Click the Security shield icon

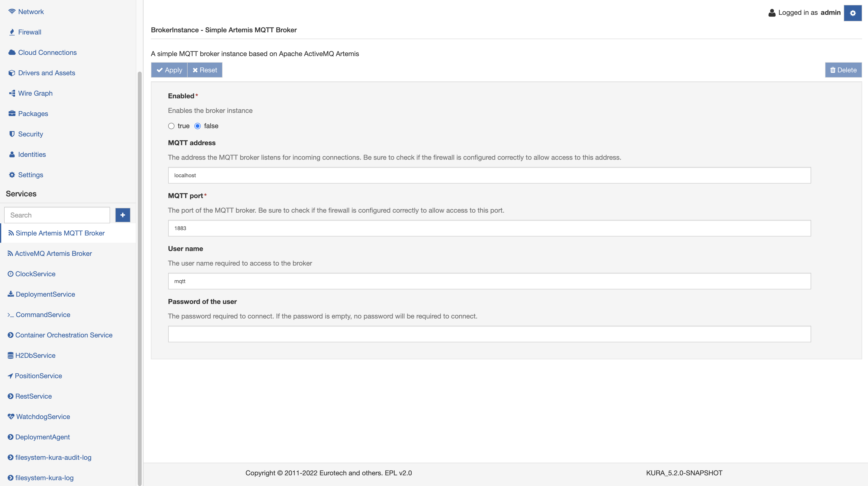click(x=12, y=134)
